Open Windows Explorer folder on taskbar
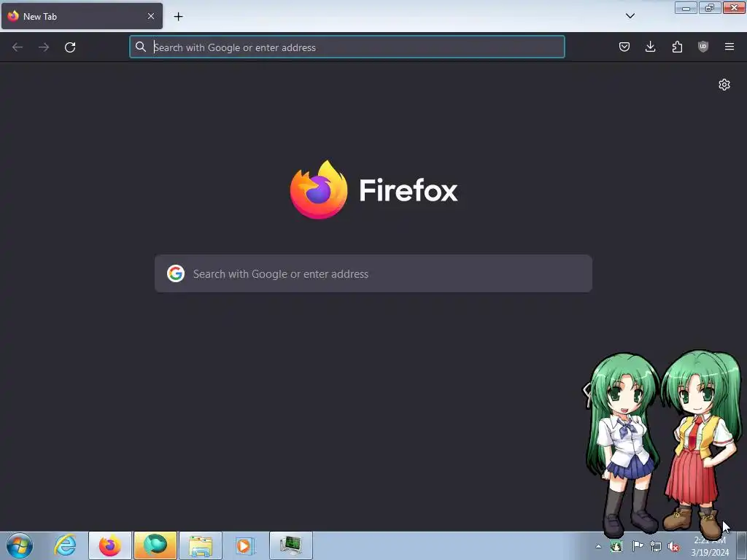This screenshot has width=747, height=560. pyautogui.click(x=201, y=545)
